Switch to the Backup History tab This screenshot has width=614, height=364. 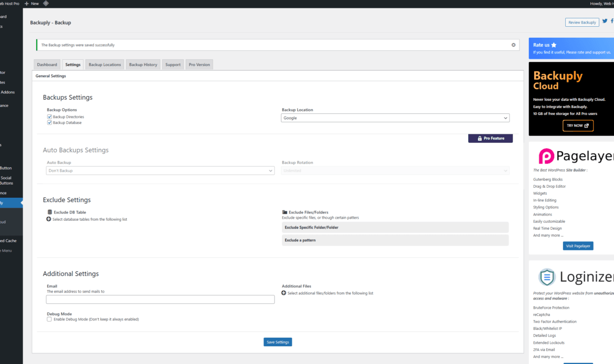pyautogui.click(x=143, y=64)
